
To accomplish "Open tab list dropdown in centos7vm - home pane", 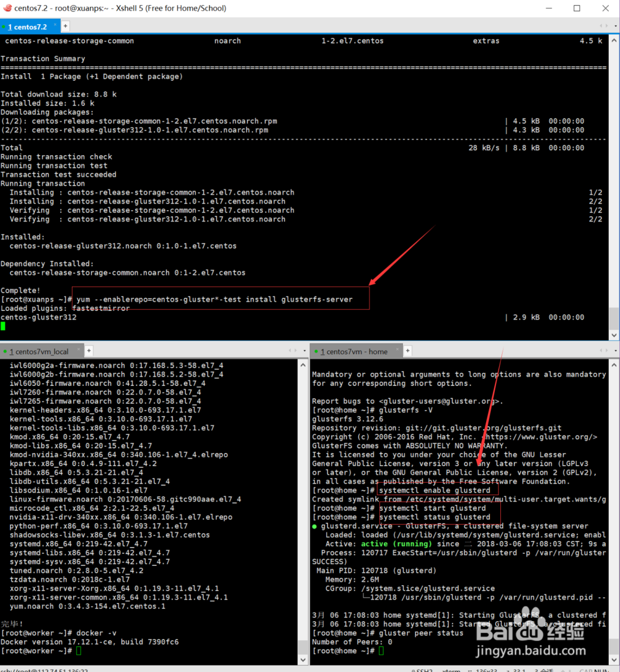I will click(616, 351).
